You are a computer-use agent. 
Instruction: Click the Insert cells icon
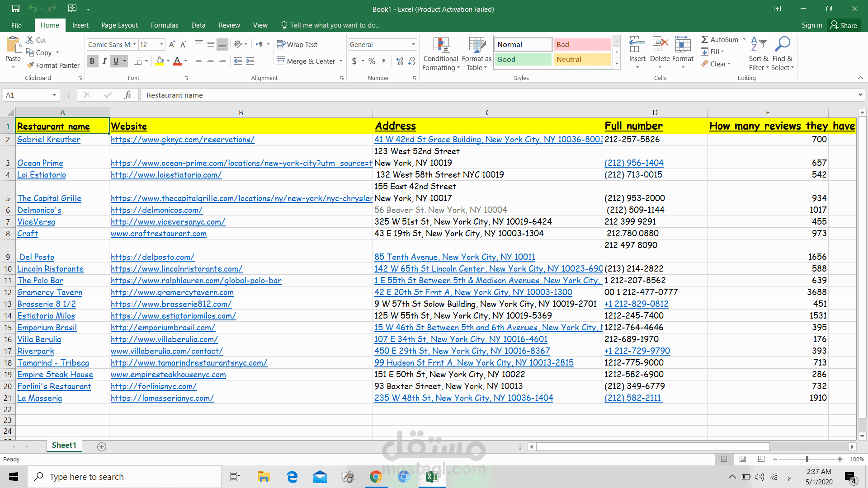click(637, 45)
